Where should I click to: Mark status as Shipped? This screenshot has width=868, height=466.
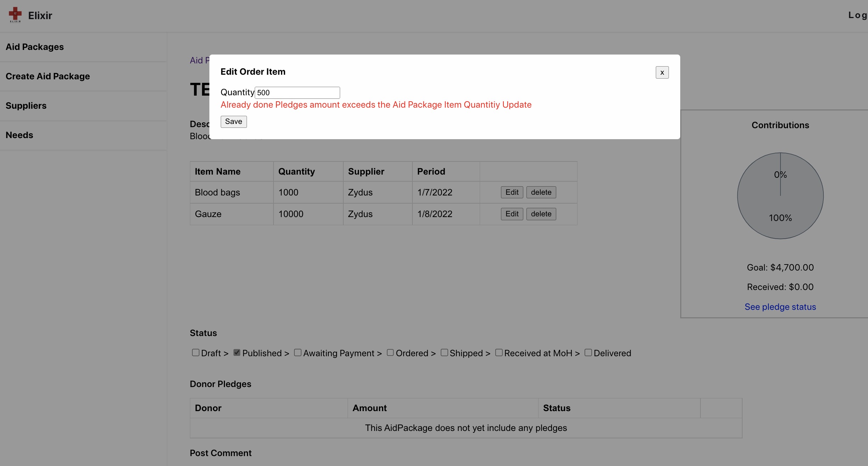[x=444, y=353]
